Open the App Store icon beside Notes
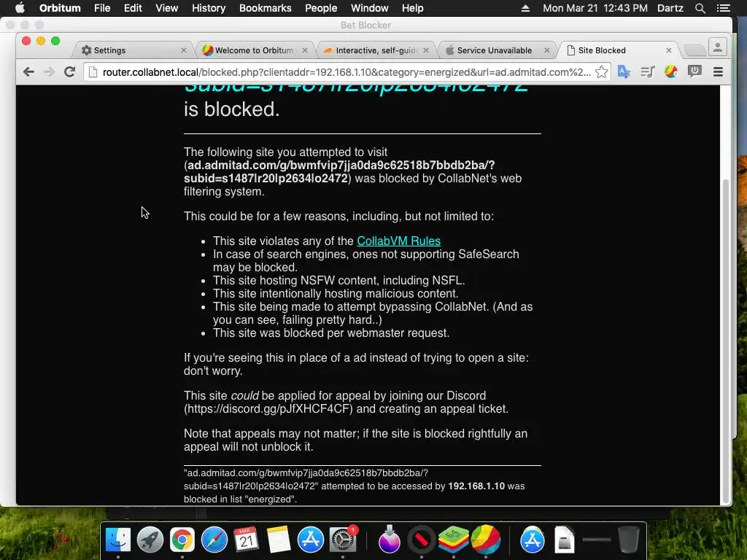 click(311, 540)
